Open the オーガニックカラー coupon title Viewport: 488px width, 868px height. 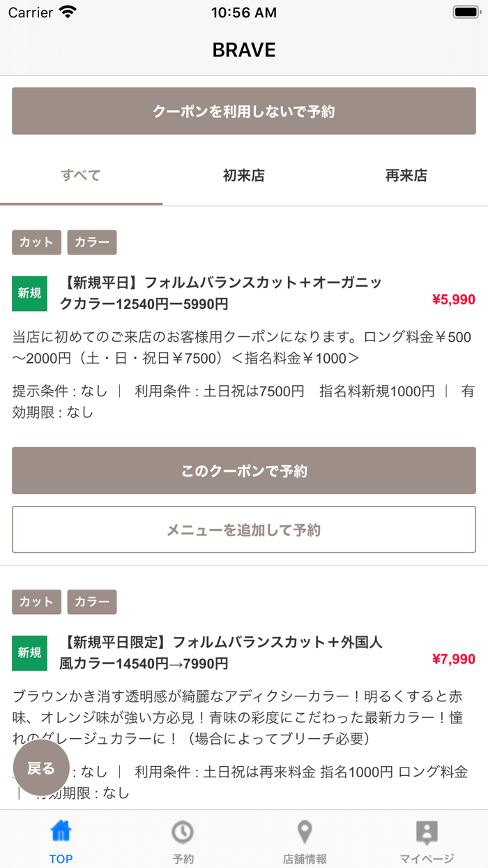pos(222,293)
